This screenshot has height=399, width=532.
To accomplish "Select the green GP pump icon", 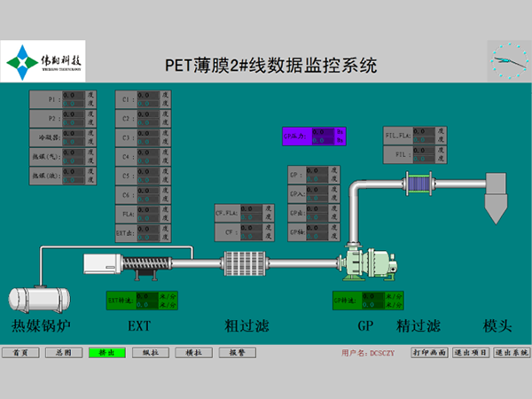I will tap(367, 263).
